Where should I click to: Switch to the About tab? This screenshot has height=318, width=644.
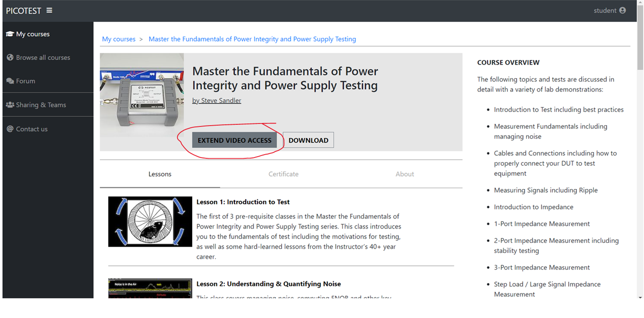click(405, 174)
